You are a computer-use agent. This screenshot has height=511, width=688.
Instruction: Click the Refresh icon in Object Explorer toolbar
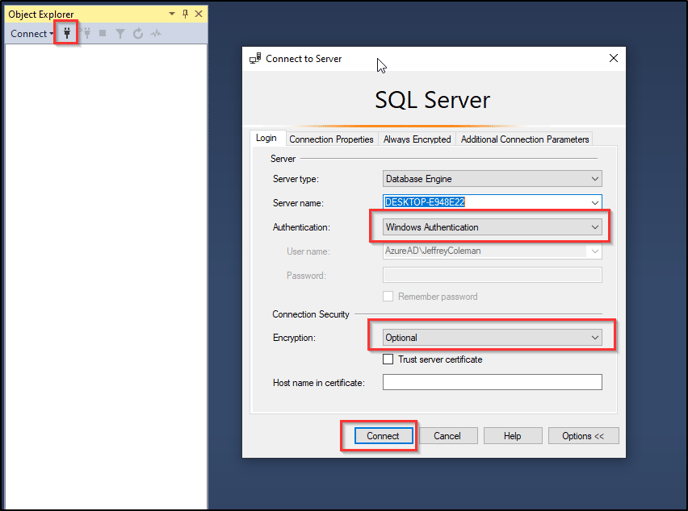tap(138, 33)
